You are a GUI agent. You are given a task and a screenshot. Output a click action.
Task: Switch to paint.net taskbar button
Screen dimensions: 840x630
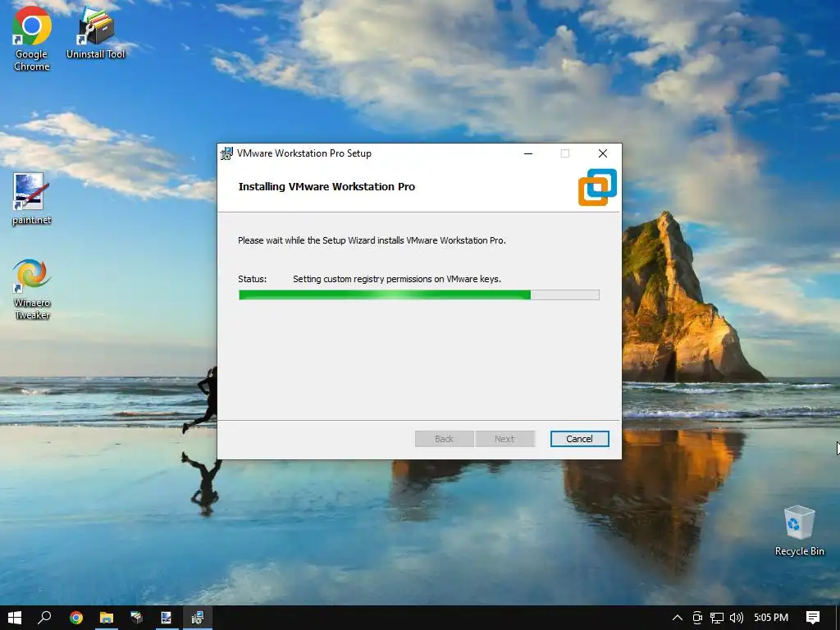[167, 618]
